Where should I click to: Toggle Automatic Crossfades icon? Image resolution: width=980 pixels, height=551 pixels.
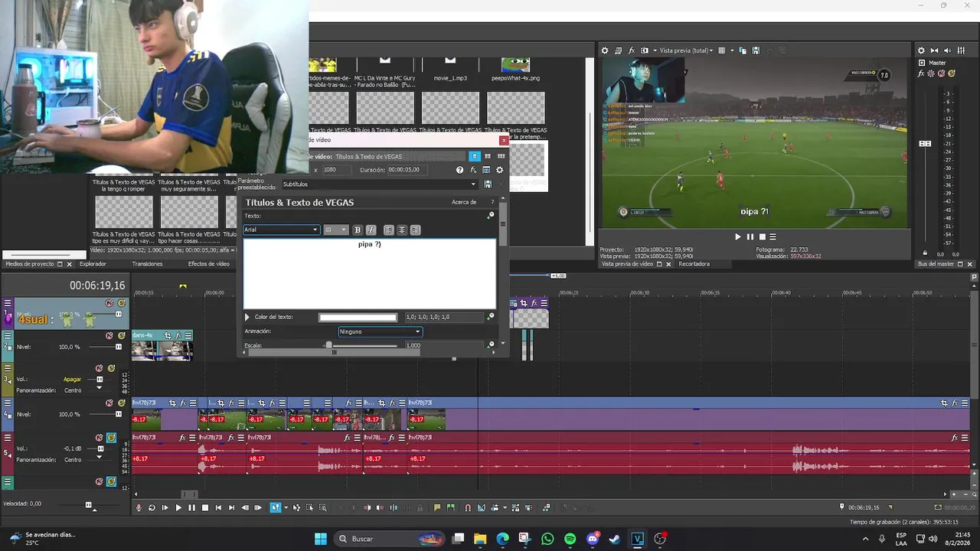[481, 507]
